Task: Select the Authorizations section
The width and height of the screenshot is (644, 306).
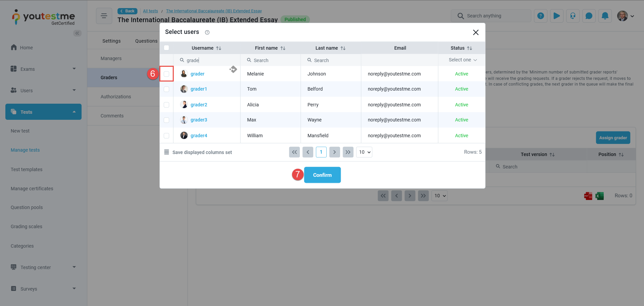Action: pos(116,97)
